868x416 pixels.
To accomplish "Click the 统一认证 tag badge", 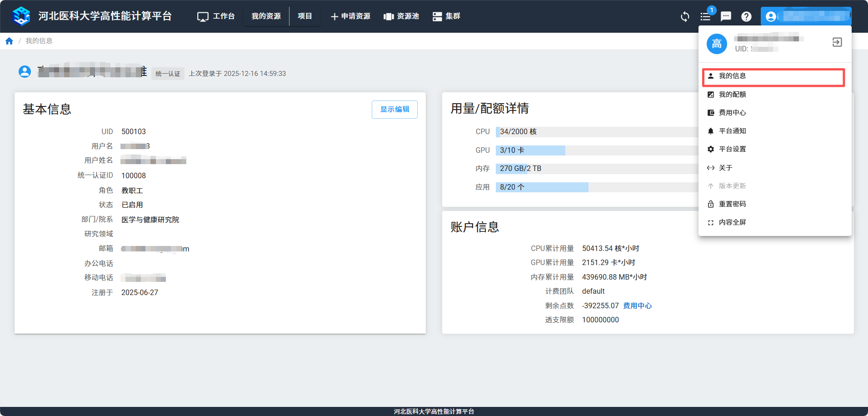I will (x=168, y=74).
